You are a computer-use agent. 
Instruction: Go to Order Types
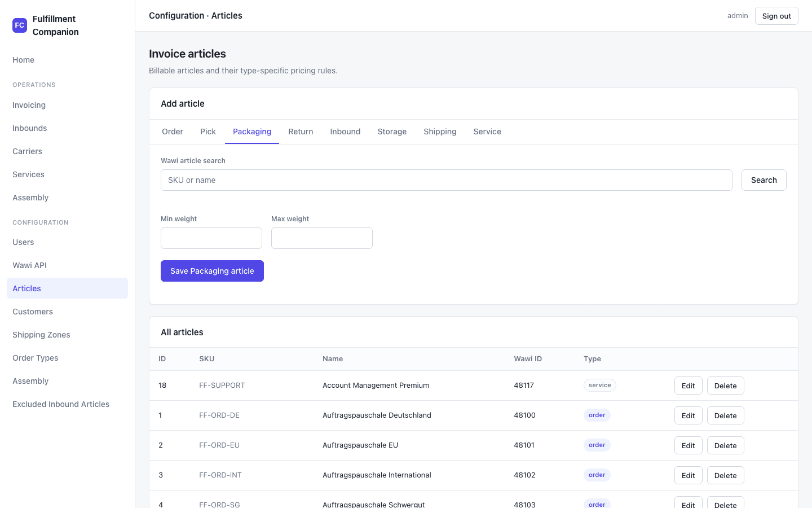click(67, 358)
